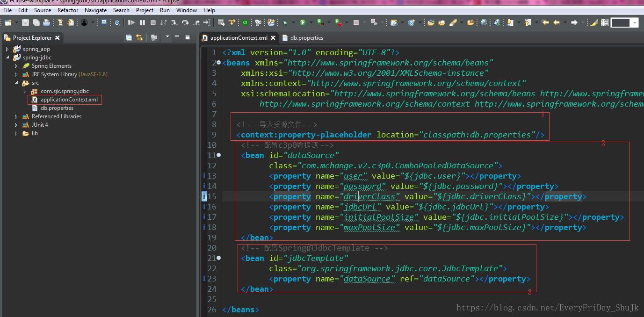644x317 pixels.
Task: Click the grid icon beside Quick Access
Action: [x=605, y=22]
